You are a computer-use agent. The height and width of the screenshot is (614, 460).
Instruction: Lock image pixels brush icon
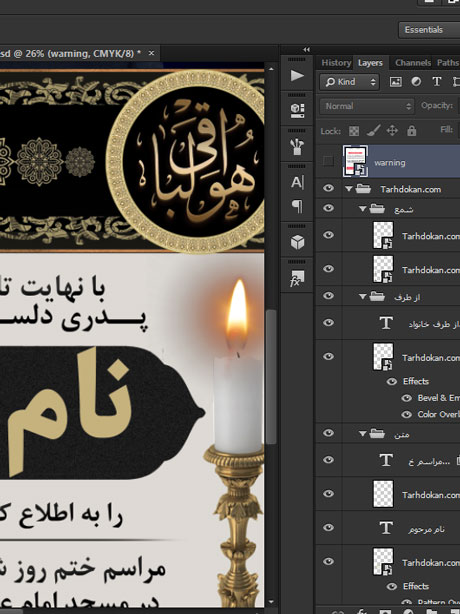[373, 130]
